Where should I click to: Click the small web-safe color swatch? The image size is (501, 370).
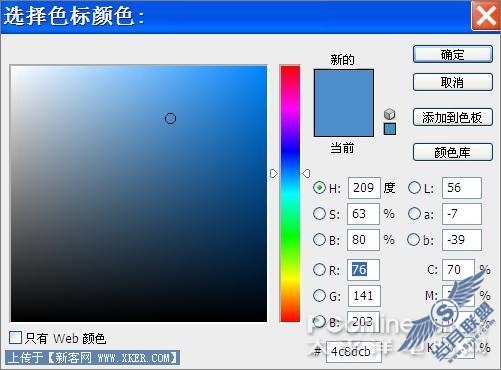[390, 129]
